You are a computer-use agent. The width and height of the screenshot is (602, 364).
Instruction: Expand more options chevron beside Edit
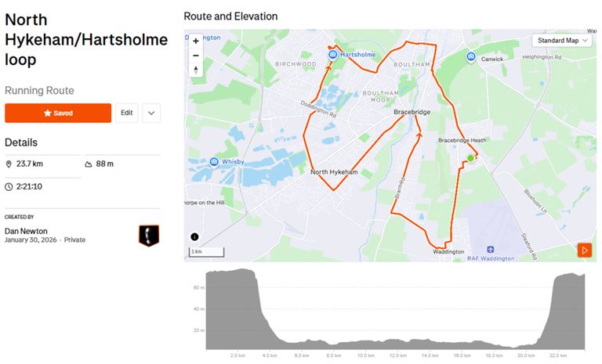coord(151,113)
